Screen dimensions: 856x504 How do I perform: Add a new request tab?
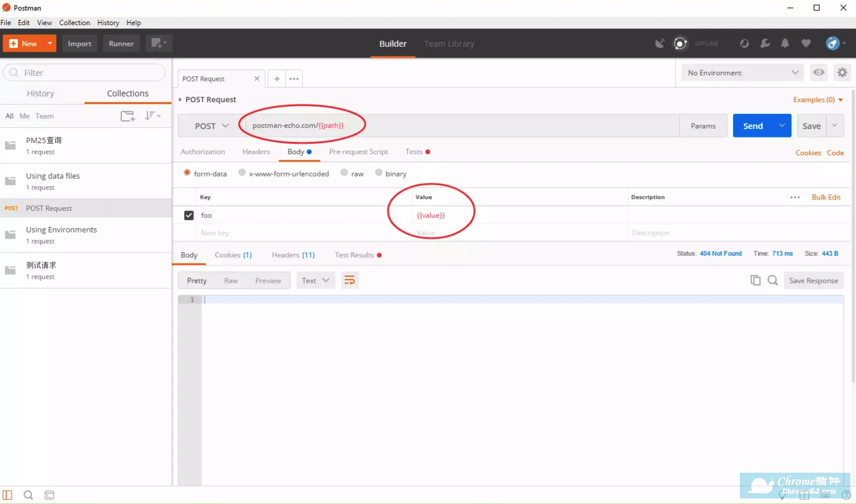(x=277, y=79)
